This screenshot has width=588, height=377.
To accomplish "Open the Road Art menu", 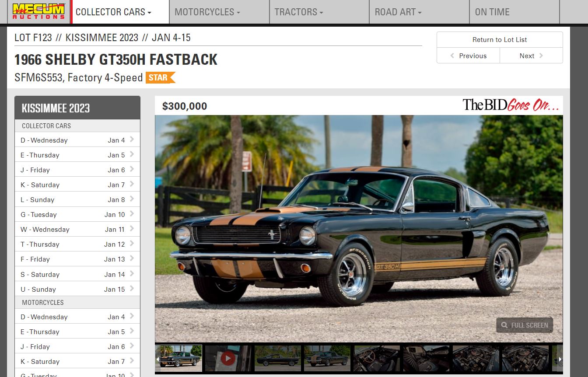I will 398,12.
